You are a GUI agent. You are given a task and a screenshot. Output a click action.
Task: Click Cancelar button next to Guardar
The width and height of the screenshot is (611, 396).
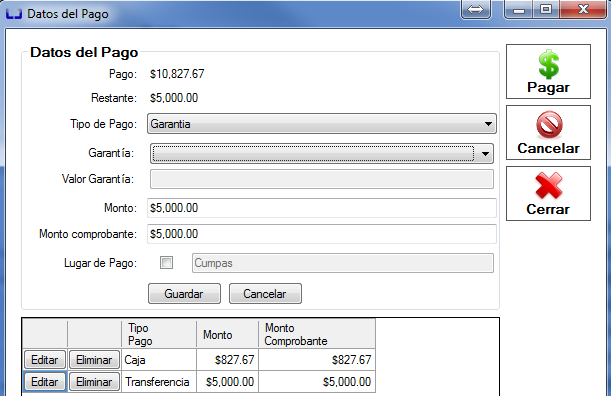pyautogui.click(x=265, y=293)
